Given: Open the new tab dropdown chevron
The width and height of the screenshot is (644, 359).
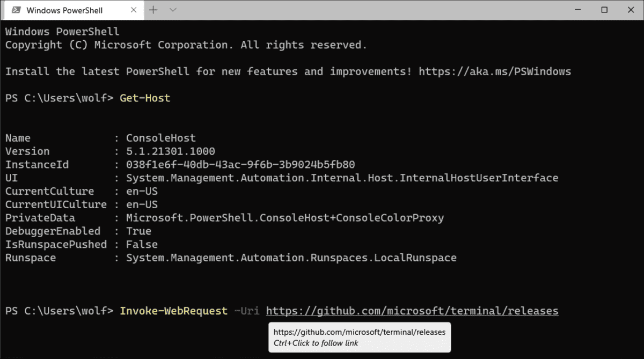Looking at the screenshot, I should tap(172, 10).
